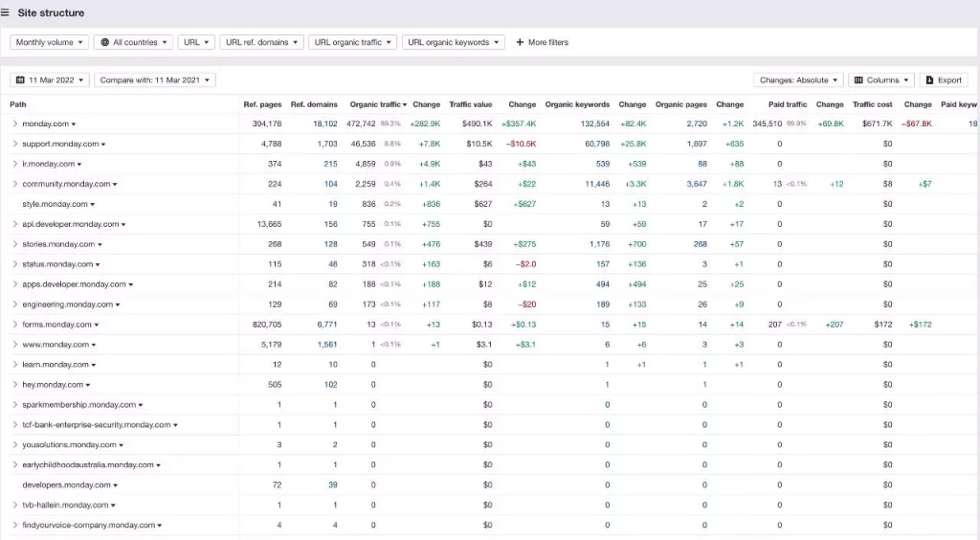The height and width of the screenshot is (540, 980).
Task: Open the URL ref. domains filter
Action: (x=261, y=42)
